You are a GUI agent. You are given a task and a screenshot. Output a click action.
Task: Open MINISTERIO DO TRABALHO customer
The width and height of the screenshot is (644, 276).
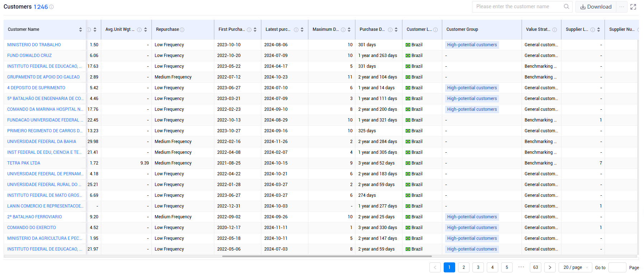pos(34,45)
